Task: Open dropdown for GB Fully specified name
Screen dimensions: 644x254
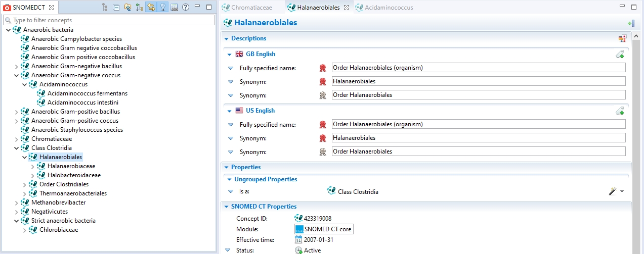Action: coord(231,68)
